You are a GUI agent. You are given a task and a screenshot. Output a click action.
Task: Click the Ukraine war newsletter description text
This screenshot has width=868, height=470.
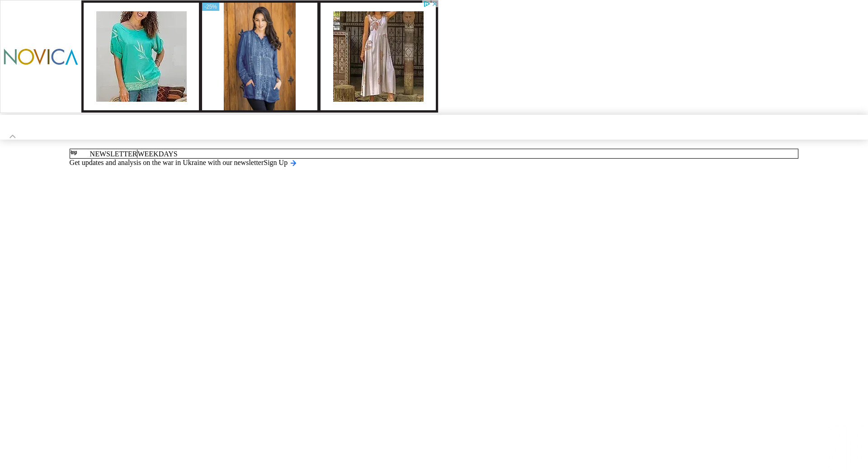point(166,163)
